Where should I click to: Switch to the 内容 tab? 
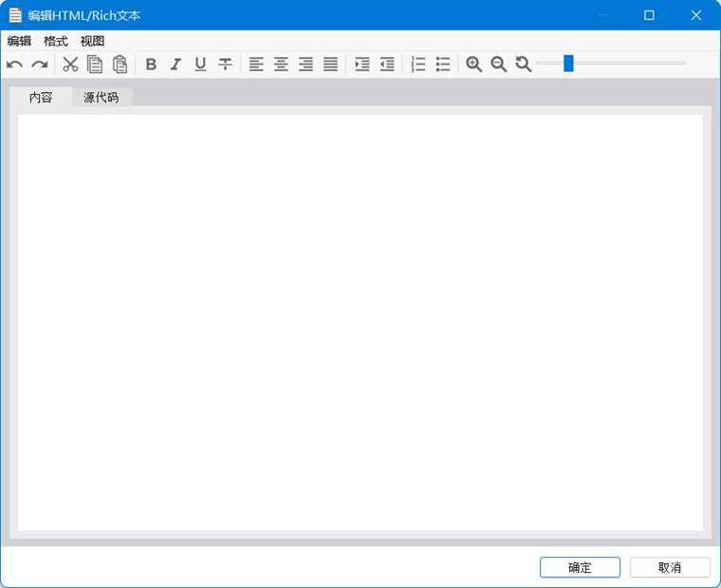41,97
